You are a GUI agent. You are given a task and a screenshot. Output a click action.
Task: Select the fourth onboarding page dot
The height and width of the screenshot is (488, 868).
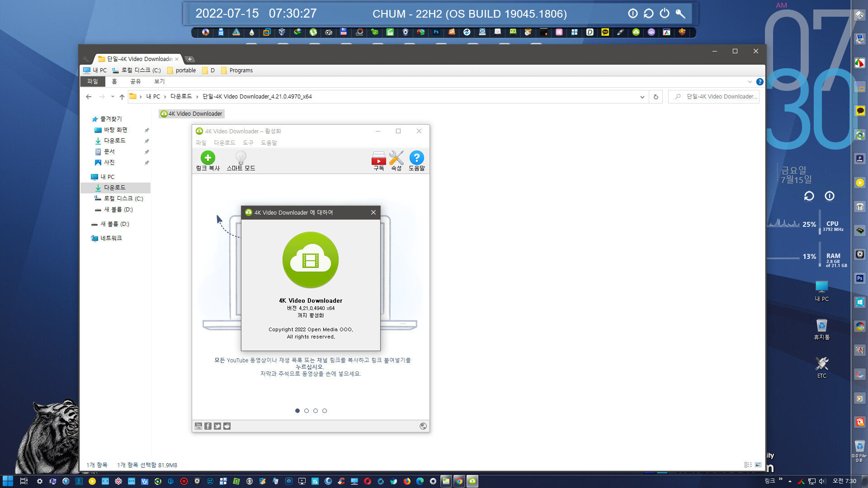click(325, 411)
